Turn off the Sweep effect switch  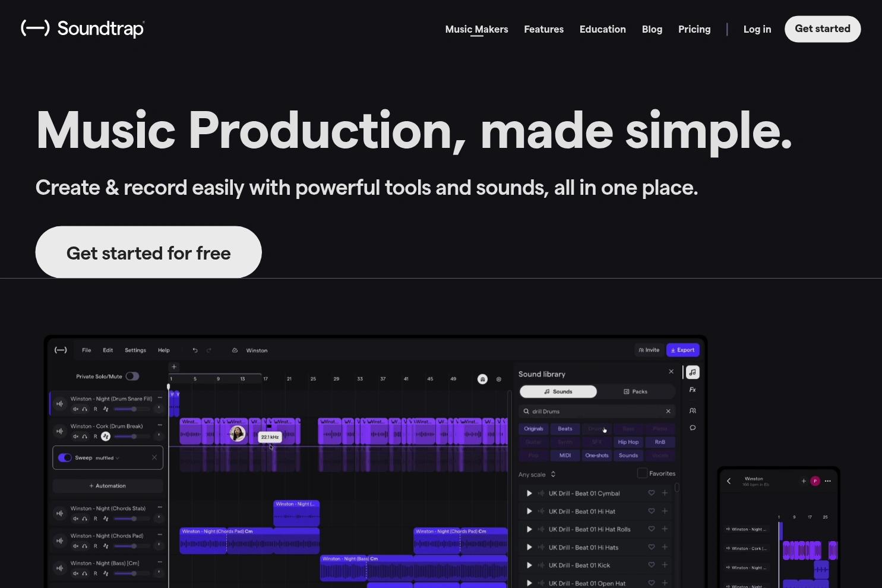(65, 458)
